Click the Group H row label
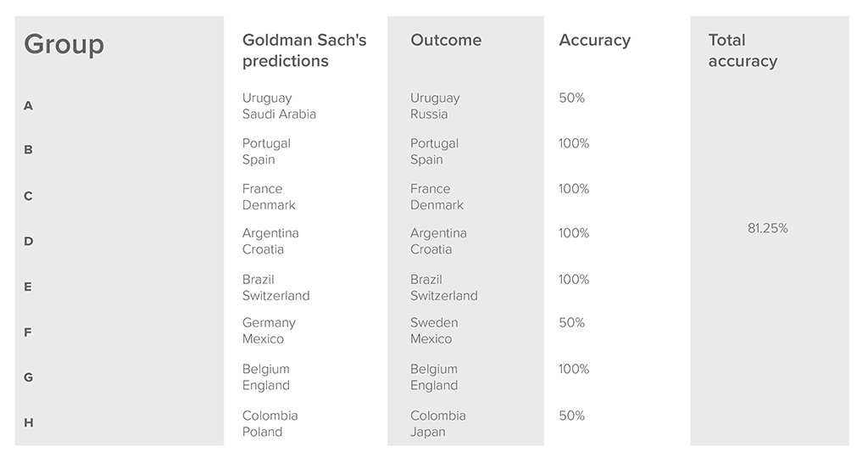868x463 pixels. 29,422
